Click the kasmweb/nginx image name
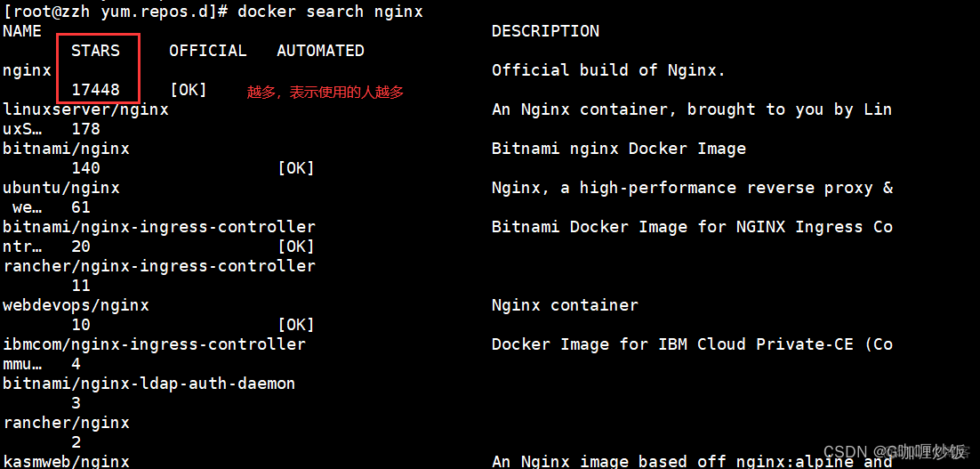980x469 pixels. [x=66, y=461]
